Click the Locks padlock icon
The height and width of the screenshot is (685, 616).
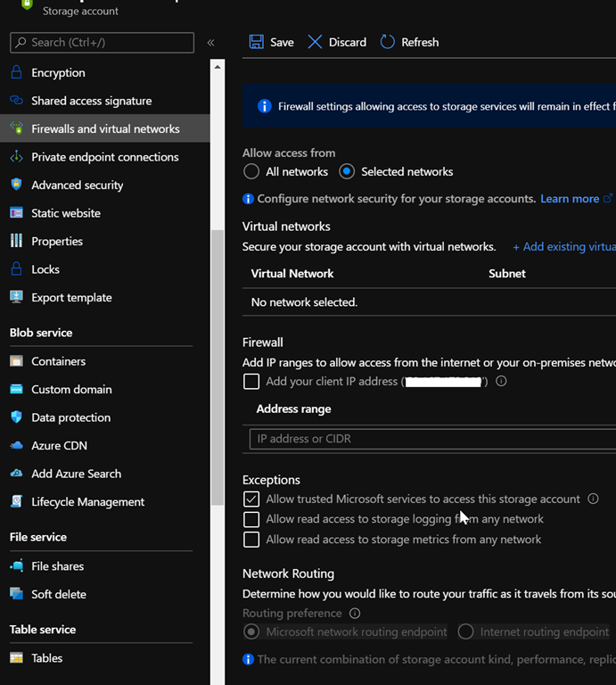coord(16,269)
